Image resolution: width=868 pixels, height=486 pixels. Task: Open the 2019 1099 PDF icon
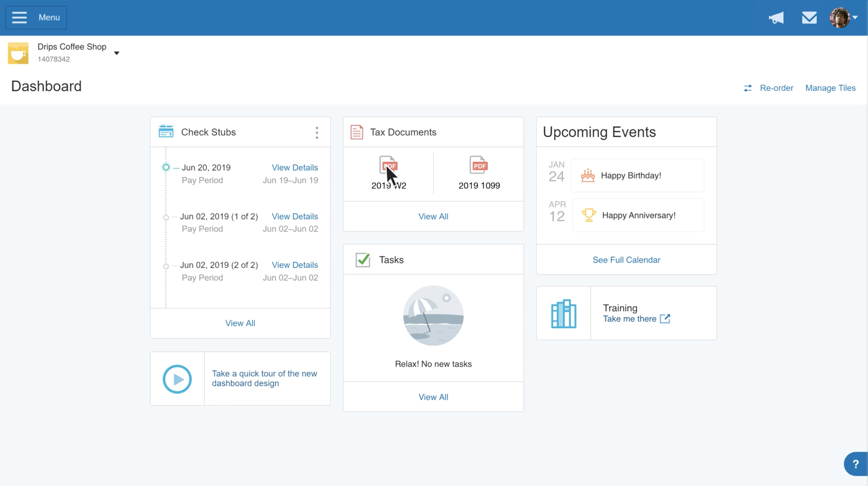[x=479, y=165]
